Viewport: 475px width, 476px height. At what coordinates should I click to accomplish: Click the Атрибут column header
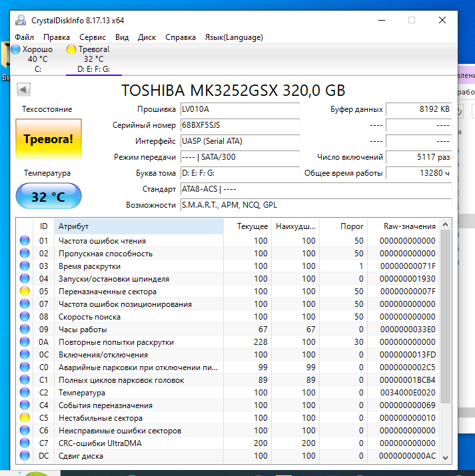[139, 226]
